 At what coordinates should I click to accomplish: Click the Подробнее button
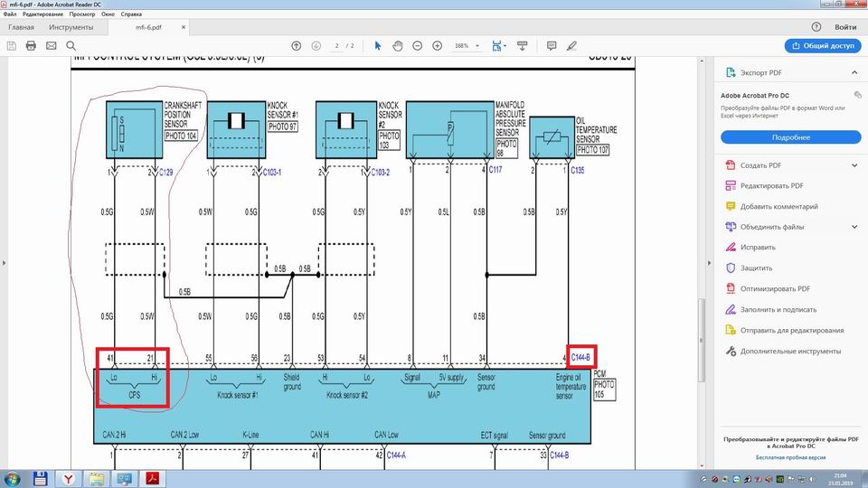tap(790, 136)
